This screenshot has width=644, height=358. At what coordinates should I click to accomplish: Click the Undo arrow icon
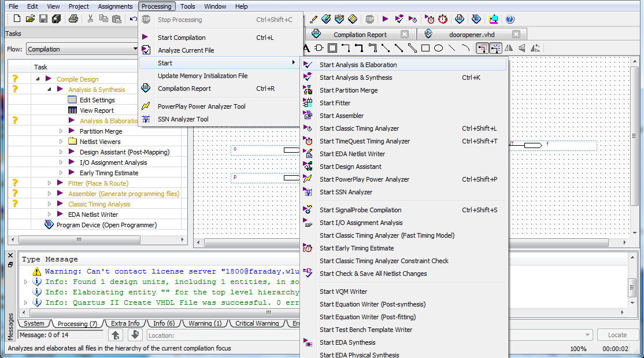133,19
